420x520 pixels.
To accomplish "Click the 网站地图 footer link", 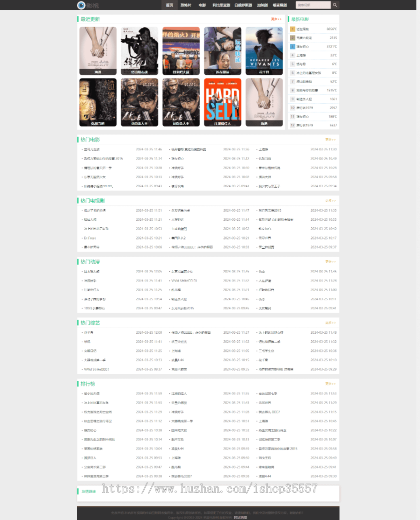I will 240,517.
